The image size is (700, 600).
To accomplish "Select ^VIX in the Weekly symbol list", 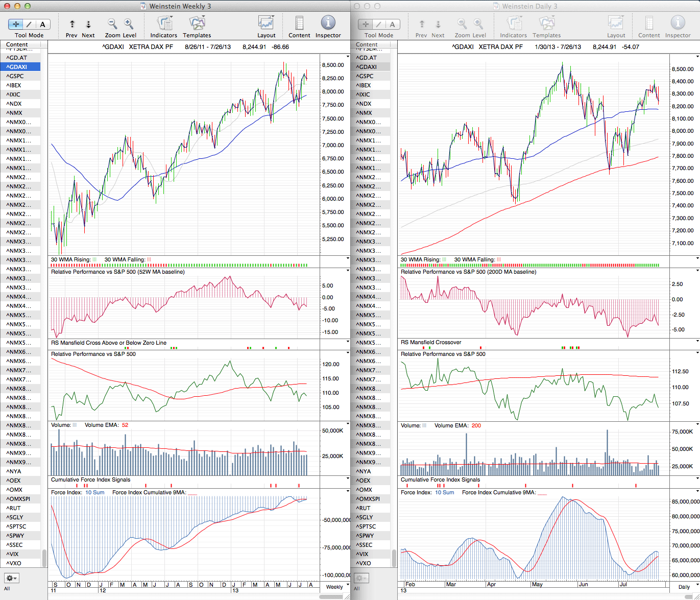I will (x=14, y=554).
